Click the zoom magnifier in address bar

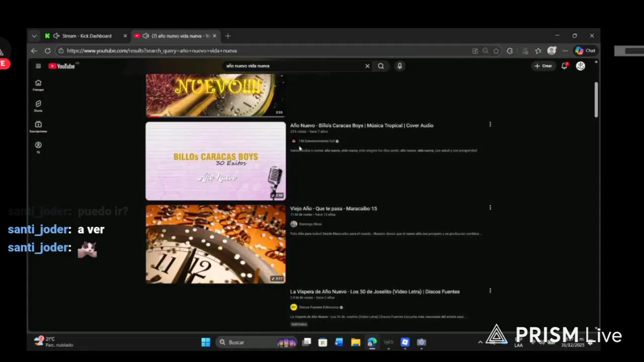486,51
